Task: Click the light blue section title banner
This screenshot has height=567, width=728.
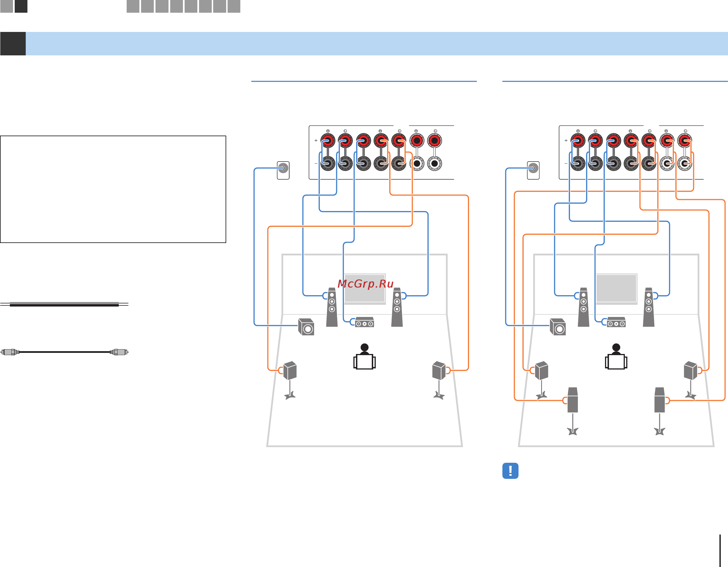Action: 377,44
